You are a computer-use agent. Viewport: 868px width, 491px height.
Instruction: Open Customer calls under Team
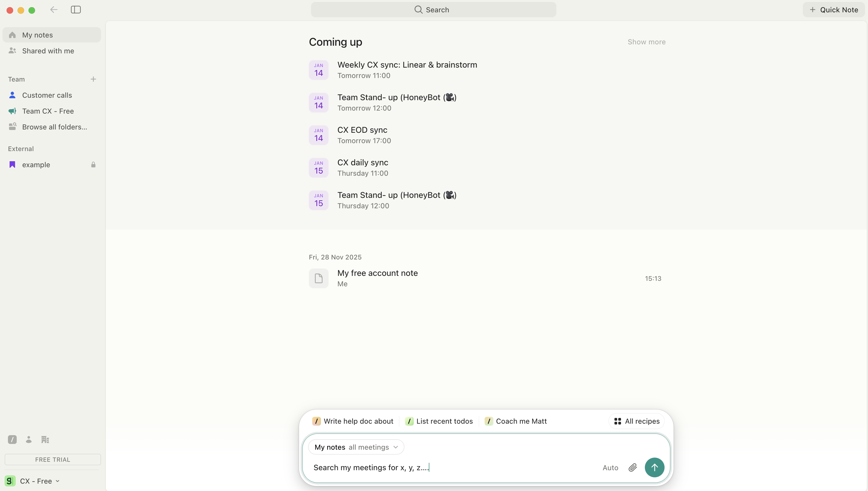[x=47, y=95]
